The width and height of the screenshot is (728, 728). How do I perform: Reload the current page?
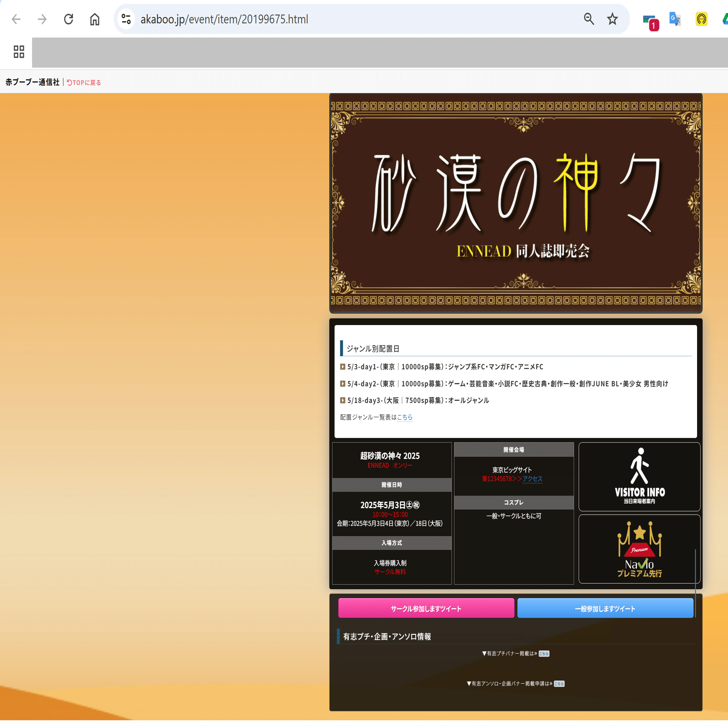point(68,19)
